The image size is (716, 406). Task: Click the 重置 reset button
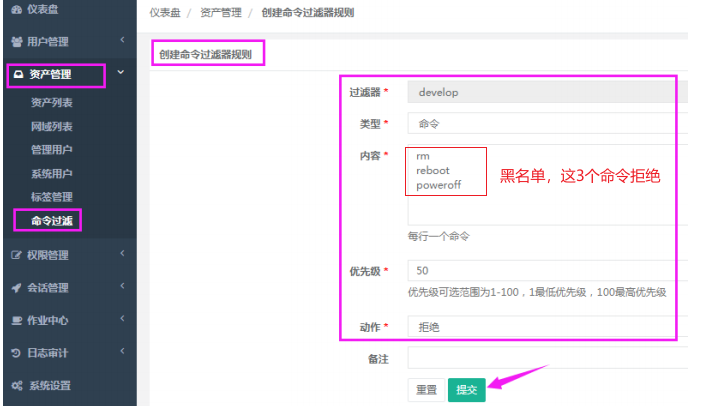click(x=426, y=390)
